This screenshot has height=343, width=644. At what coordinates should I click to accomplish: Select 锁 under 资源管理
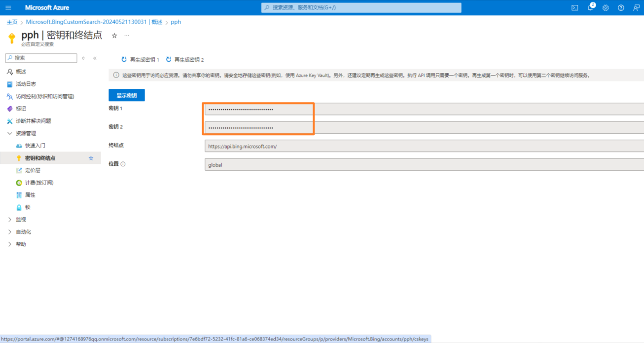[29, 207]
